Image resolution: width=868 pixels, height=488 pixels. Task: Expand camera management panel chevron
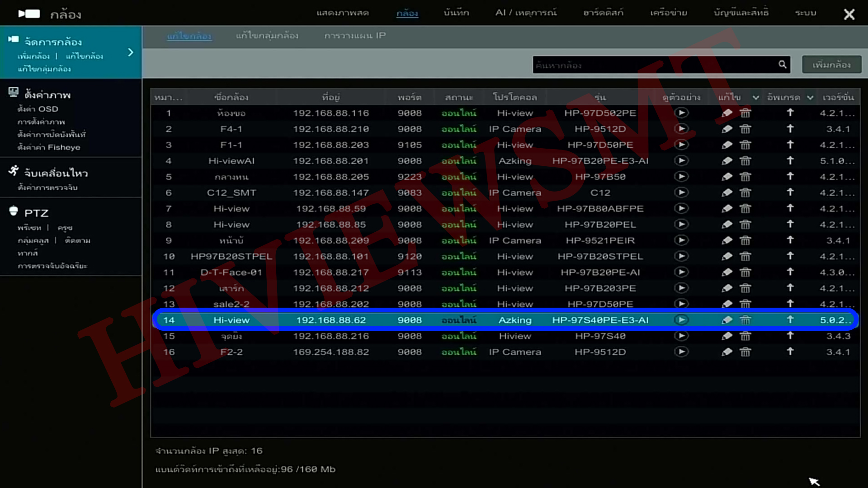[x=131, y=52]
